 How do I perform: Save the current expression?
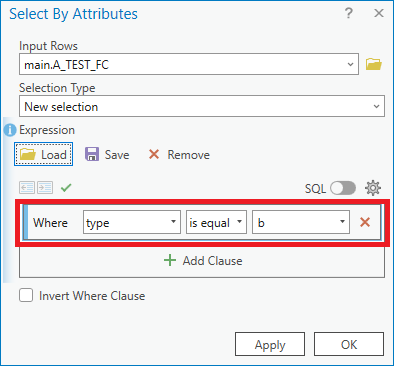click(107, 155)
